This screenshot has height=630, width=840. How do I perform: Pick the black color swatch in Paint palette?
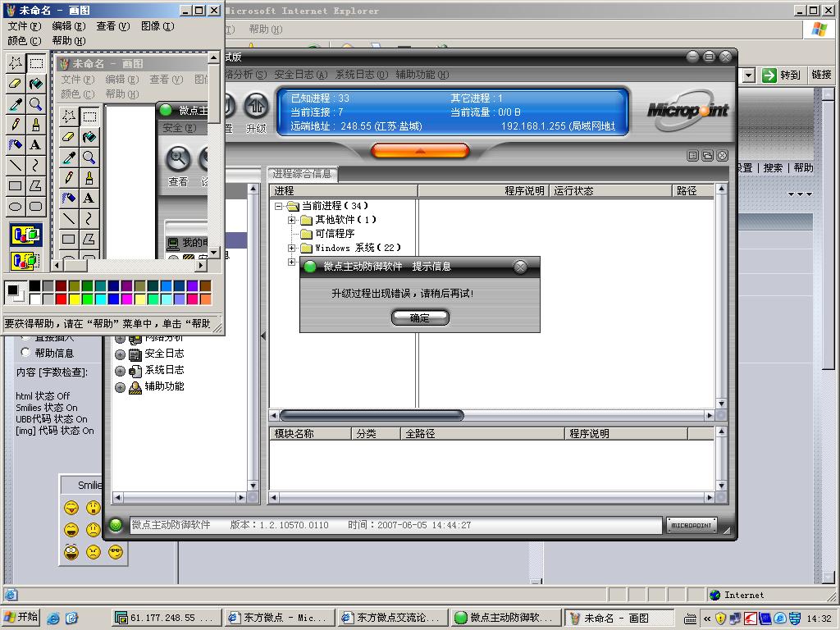[34, 286]
